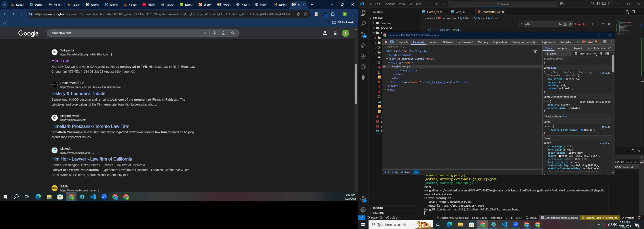Open Chrome Extensions puzzle icon
This screenshot has width=644, height=229.
click(333, 14)
